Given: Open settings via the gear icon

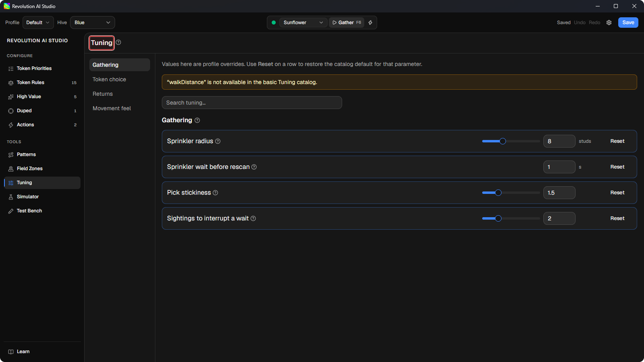Looking at the screenshot, I should pos(609,23).
